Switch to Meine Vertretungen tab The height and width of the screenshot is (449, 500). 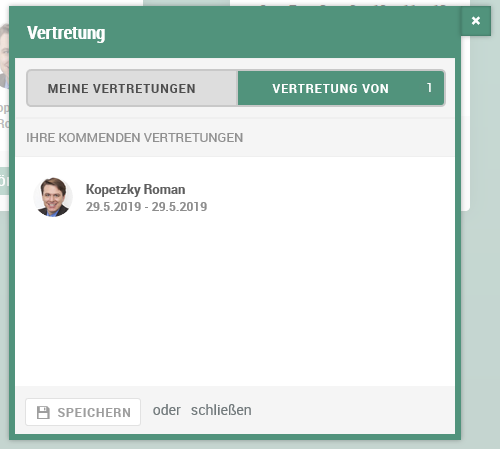[132, 88]
